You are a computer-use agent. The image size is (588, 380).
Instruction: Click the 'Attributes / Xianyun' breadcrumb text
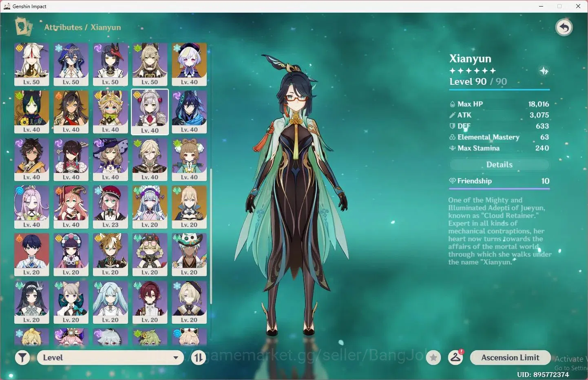82,27
